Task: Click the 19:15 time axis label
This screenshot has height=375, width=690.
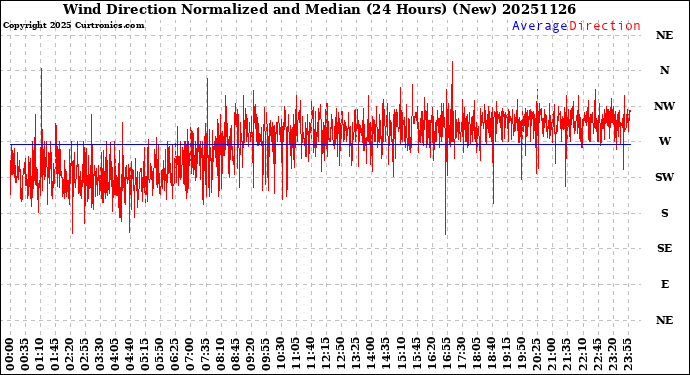Action: click(x=506, y=354)
